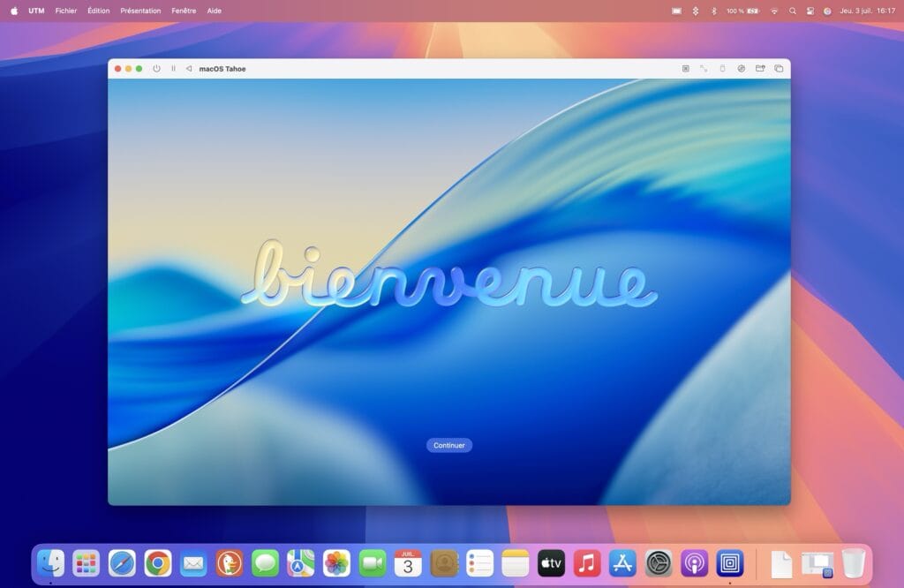904x588 pixels.
Task: Click Continuer on the welcome screen
Action: tap(449, 445)
